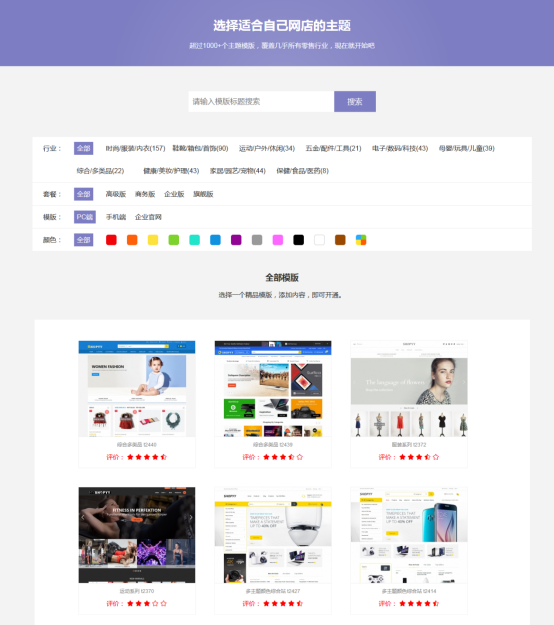Image resolution: width=554 pixels, height=625 pixels.
Task: Open the t2414 smartphone template thumbnail
Action: click(x=409, y=535)
